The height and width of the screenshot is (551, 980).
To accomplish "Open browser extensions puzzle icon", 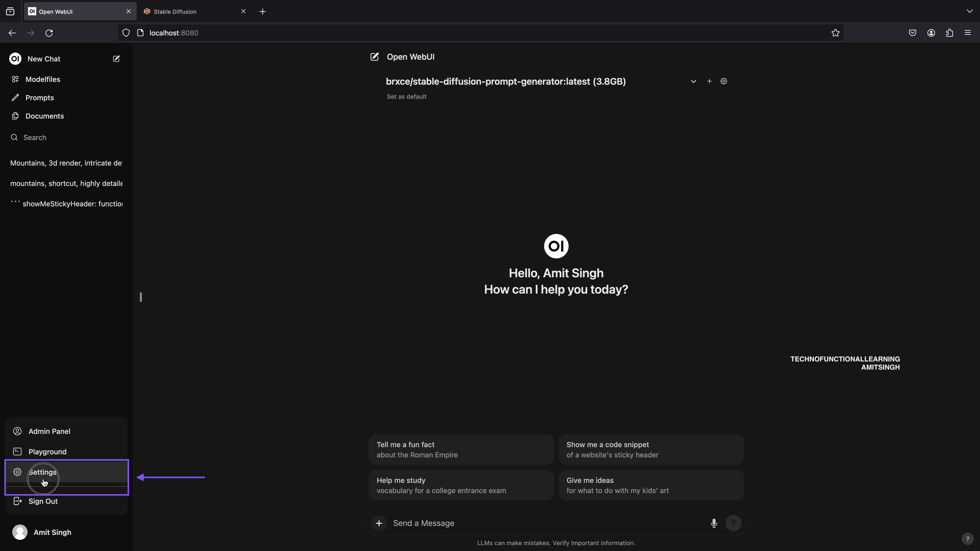I will click(949, 33).
